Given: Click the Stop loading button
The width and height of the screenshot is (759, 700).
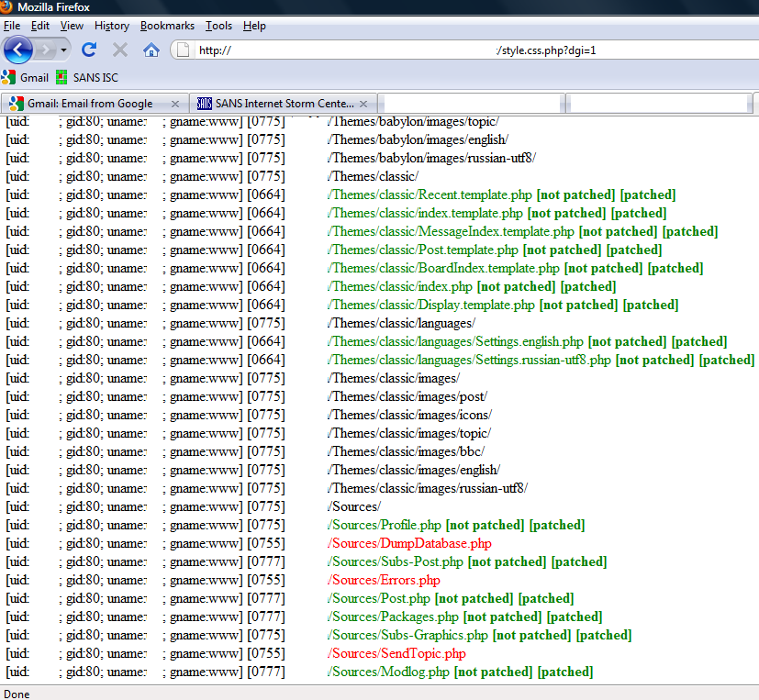Looking at the screenshot, I should (x=119, y=50).
